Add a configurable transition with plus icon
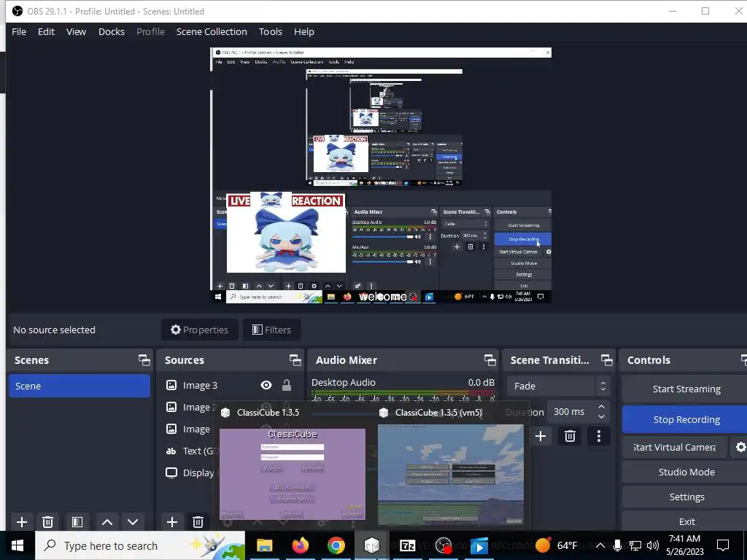This screenshot has height=560, width=747. (x=541, y=436)
